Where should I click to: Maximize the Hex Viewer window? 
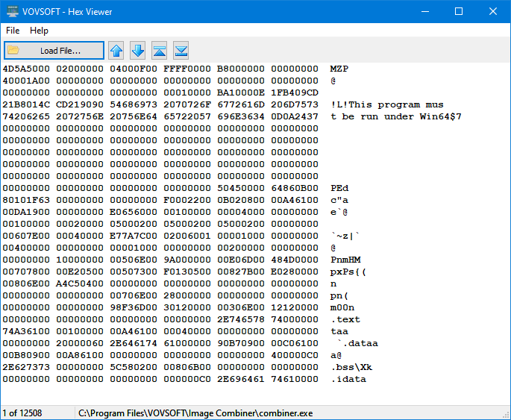pyautogui.click(x=459, y=11)
